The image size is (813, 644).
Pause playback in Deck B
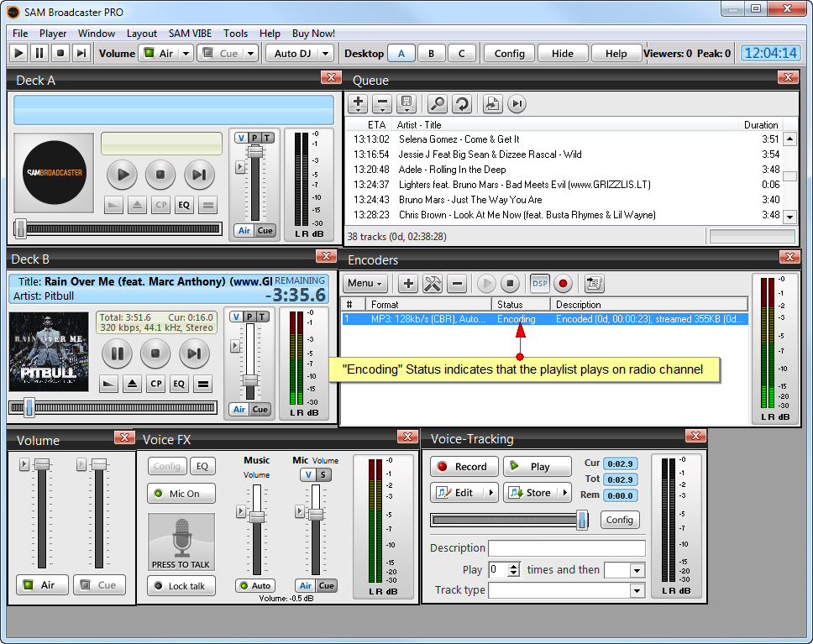(118, 353)
